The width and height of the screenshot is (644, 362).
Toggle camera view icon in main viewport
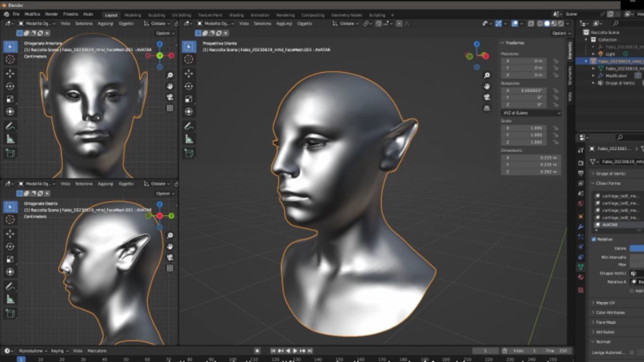(x=487, y=97)
